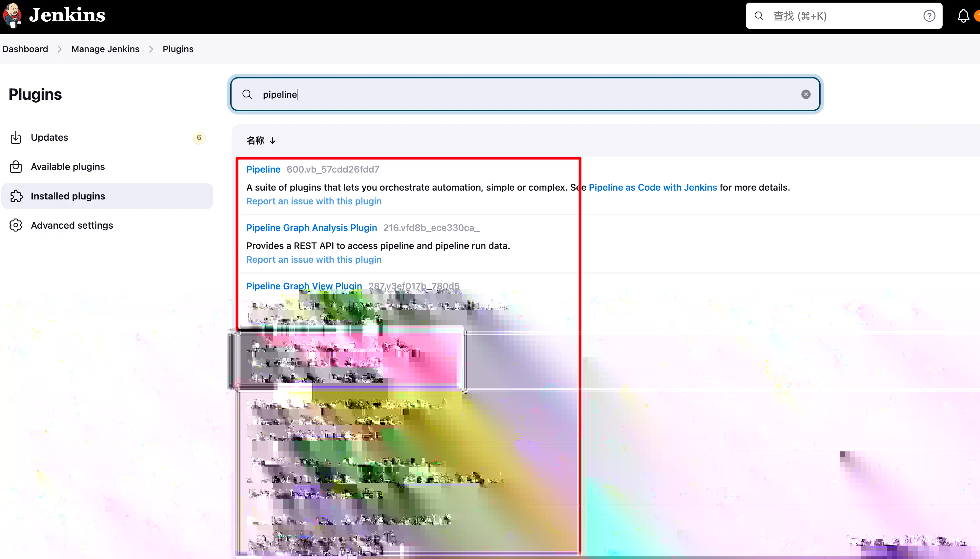Clear the pipeline filter text
The height and width of the screenshot is (559, 980).
[x=806, y=94]
